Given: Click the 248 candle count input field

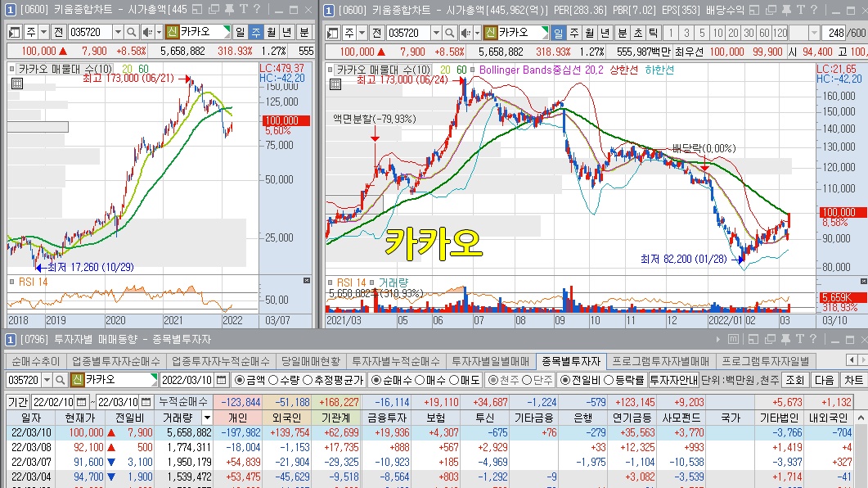Looking at the screenshot, I should 834,34.
